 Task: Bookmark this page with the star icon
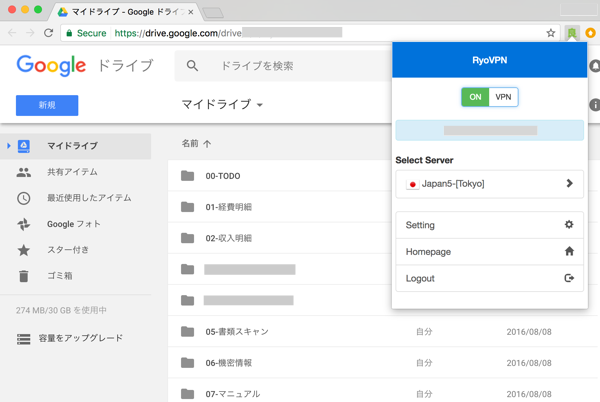551,33
